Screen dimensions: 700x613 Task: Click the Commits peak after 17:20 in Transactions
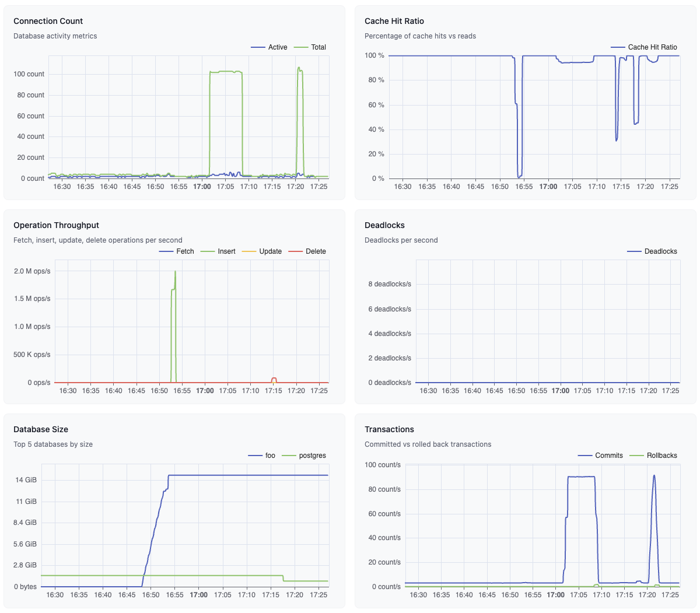tap(654, 475)
